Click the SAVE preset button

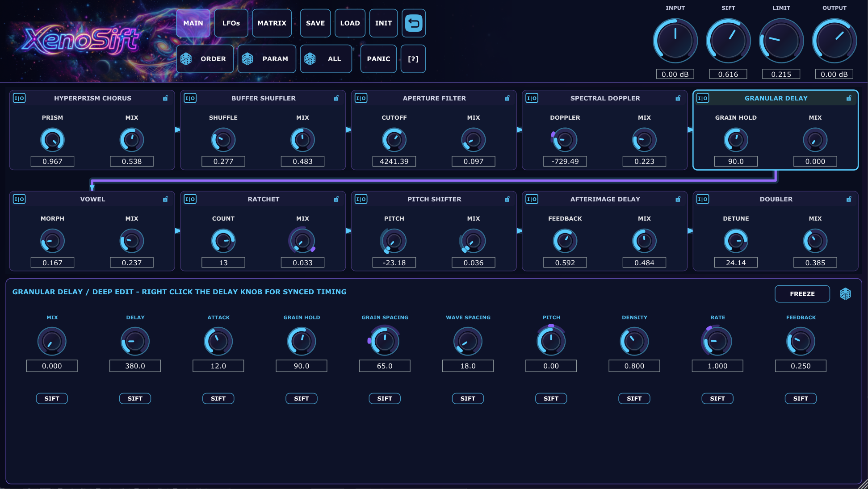pos(315,23)
